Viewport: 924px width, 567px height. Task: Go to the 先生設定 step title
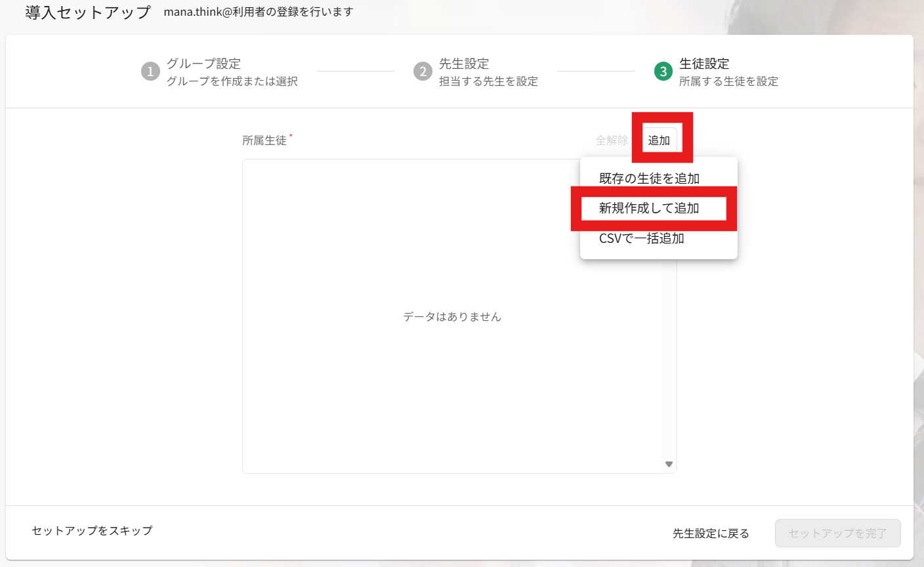coord(464,64)
